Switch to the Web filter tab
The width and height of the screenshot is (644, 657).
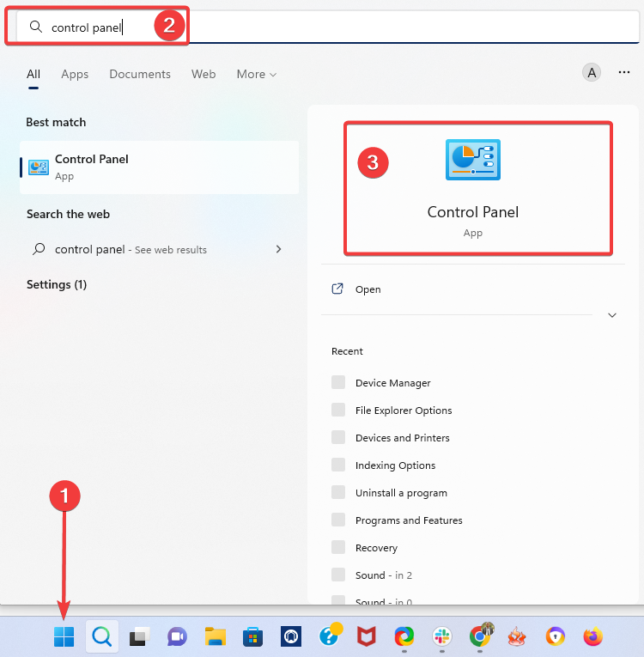click(204, 74)
